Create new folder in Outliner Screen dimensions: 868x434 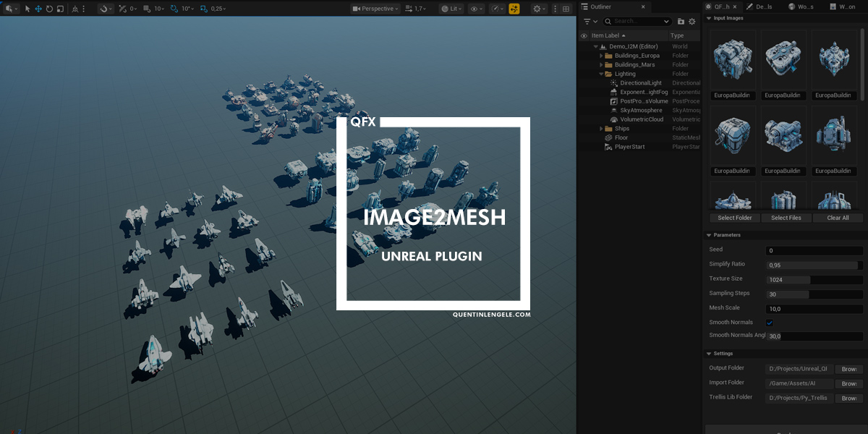[681, 22]
